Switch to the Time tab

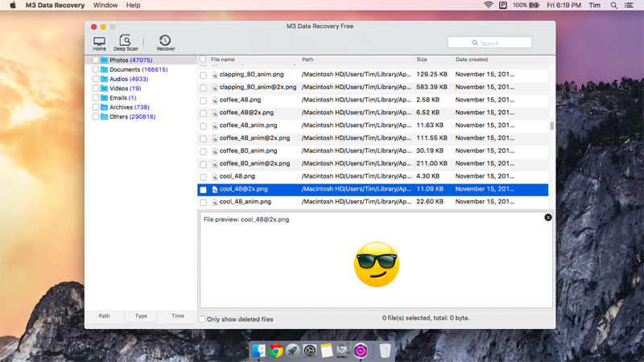pyautogui.click(x=177, y=316)
